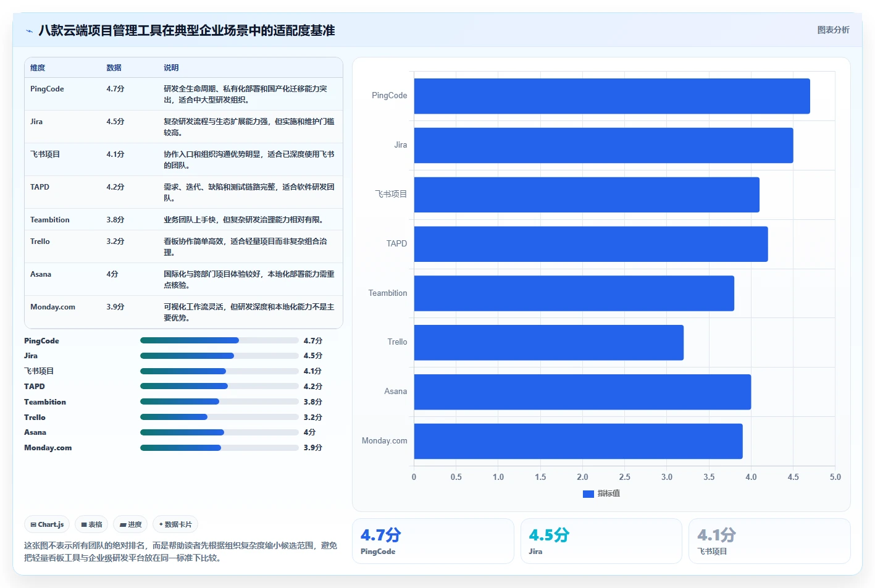Click the PingCode progress bar
Viewport: 875px width, 588px height.
point(219,340)
